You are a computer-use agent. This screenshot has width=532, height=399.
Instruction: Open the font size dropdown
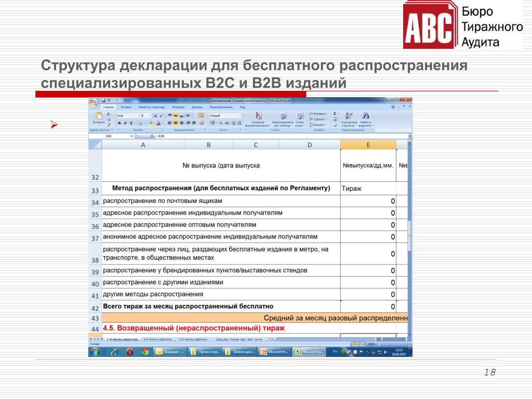(x=150, y=116)
